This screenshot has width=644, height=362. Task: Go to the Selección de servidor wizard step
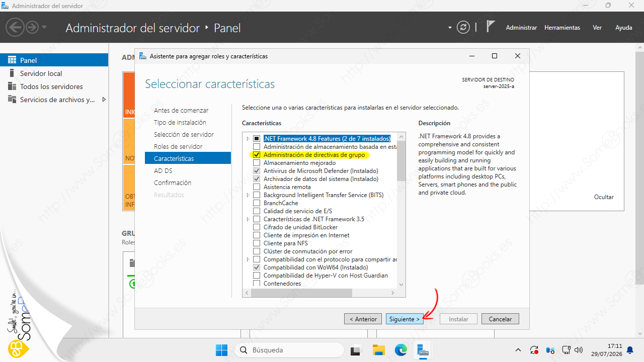tap(184, 134)
